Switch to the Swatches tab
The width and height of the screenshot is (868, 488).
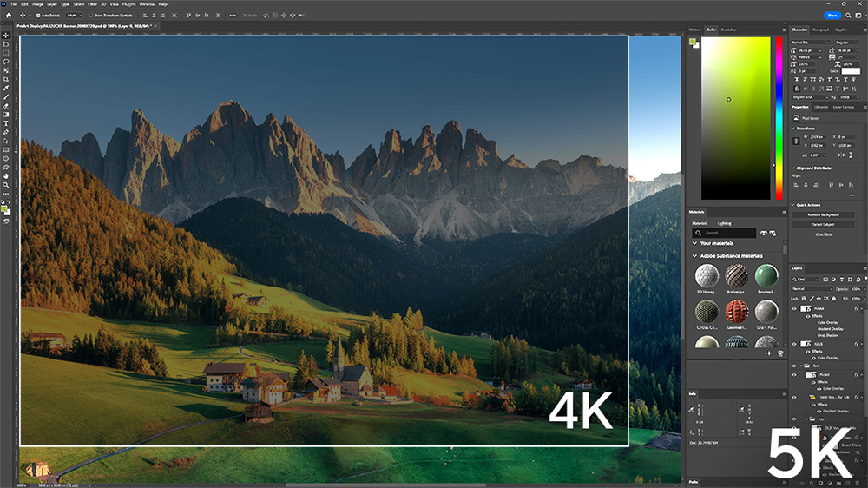click(x=729, y=30)
